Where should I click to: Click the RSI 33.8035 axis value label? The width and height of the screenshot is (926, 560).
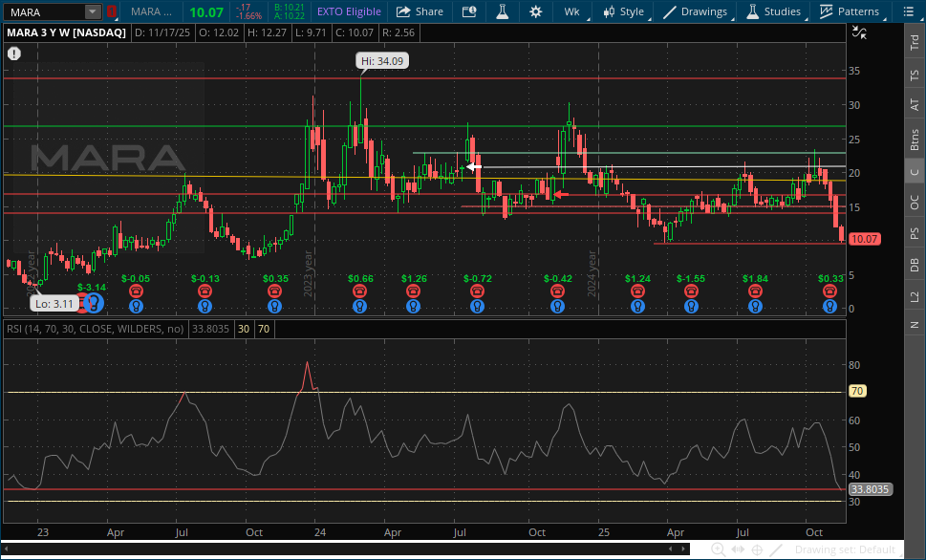point(870,489)
